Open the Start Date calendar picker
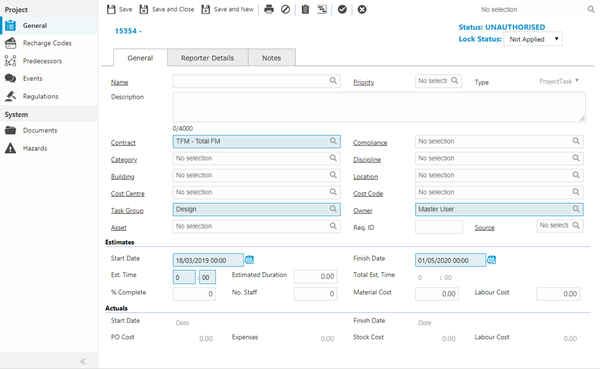The image size is (600, 369). pos(249,260)
